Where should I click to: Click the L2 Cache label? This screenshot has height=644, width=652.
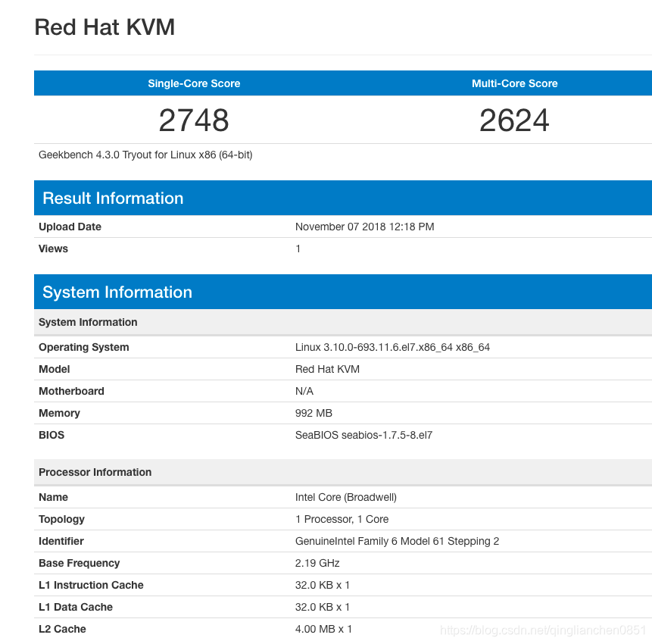[x=62, y=629]
